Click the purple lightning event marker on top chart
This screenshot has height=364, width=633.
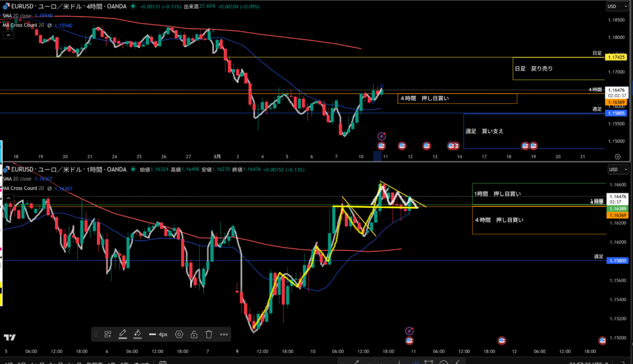click(381, 136)
